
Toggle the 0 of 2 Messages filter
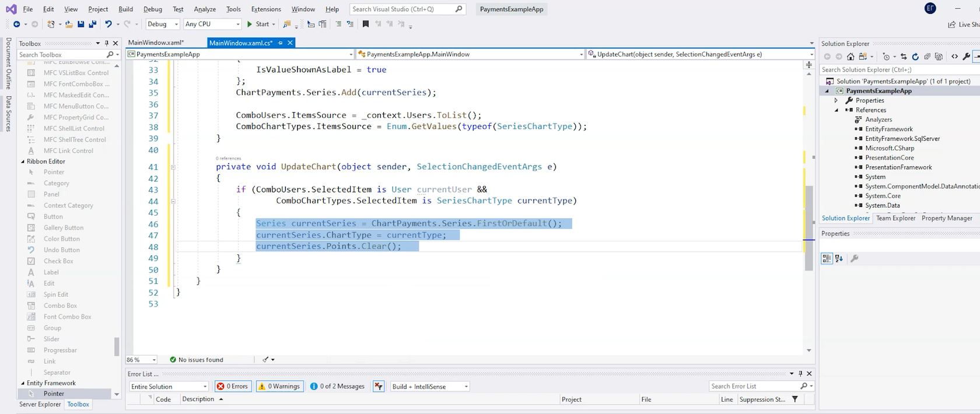pyautogui.click(x=338, y=386)
